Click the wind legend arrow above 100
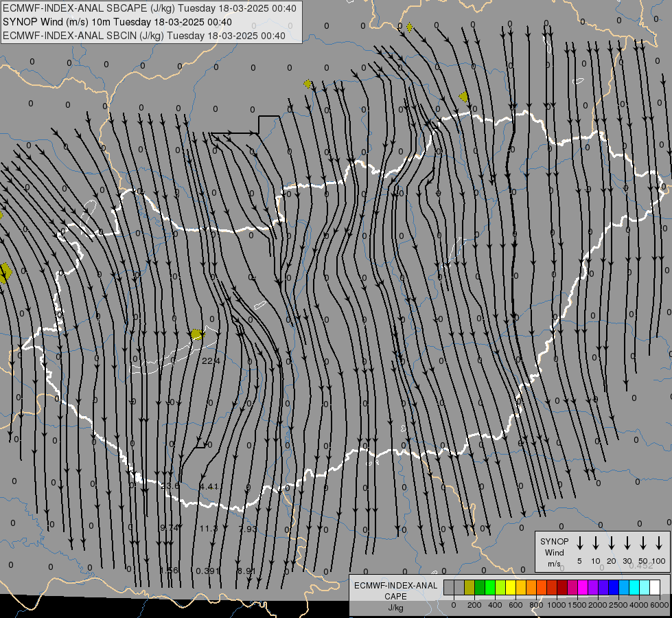Image resolution: width=672 pixels, height=618 pixels. (659, 542)
